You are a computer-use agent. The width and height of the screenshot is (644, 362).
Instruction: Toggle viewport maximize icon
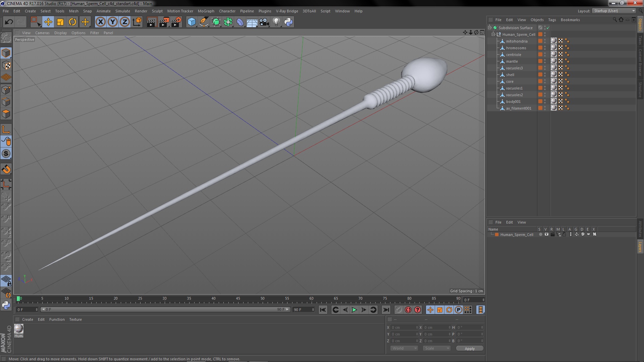tap(482, 33)
